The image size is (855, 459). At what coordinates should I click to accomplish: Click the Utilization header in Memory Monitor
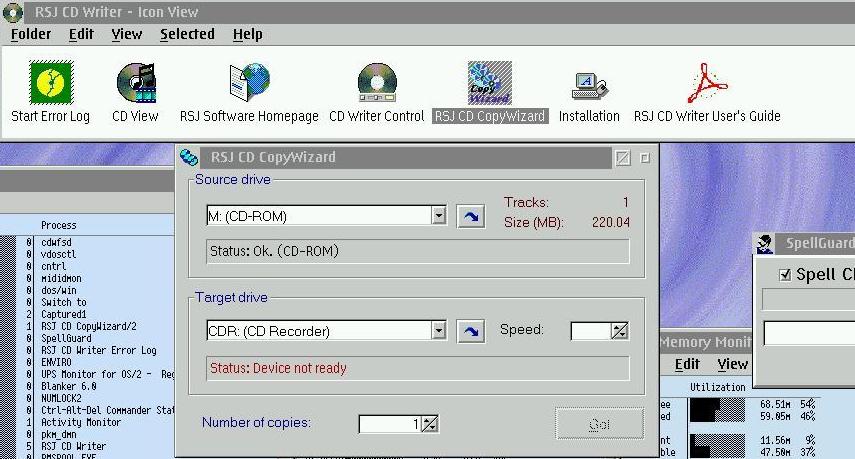[718, 387]
